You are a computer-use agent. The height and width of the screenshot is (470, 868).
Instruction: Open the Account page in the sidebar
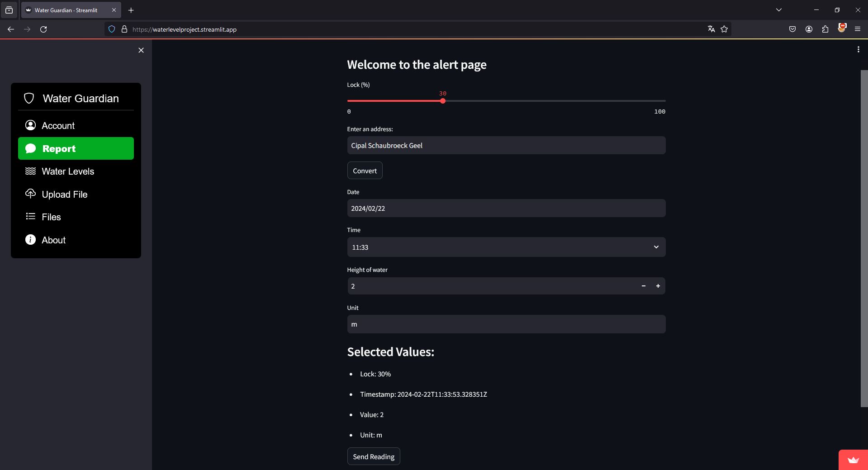[x=58, y=126]
